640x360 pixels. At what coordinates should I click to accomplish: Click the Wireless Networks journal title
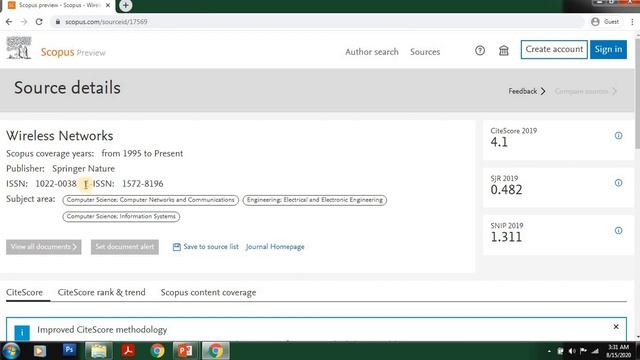point(60,136)
